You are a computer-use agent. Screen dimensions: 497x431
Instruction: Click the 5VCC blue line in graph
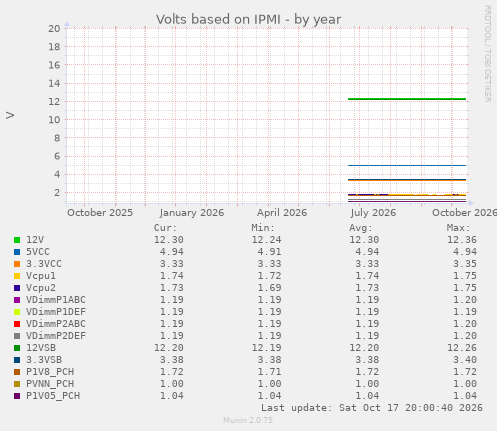(x=407, y=165)
